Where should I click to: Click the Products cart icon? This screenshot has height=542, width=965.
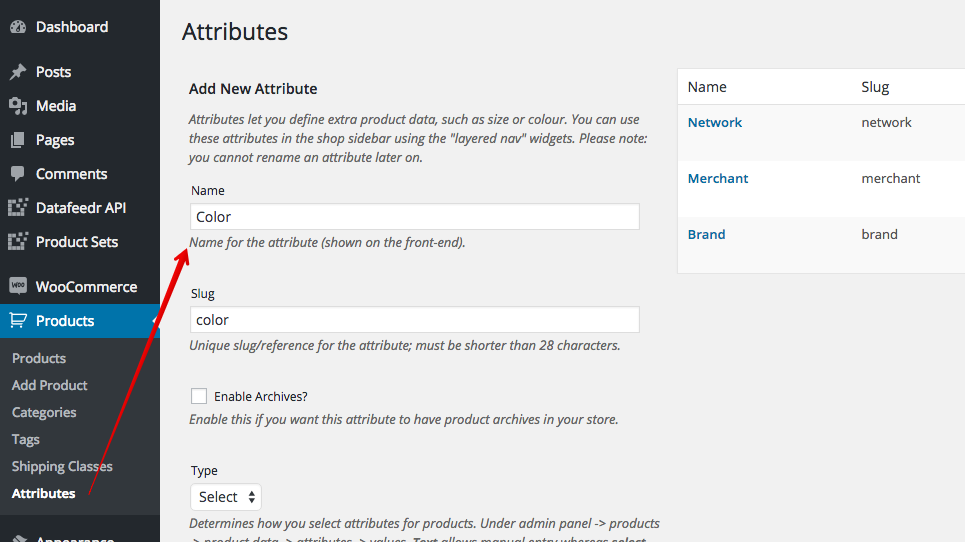[x=18, y=320]
